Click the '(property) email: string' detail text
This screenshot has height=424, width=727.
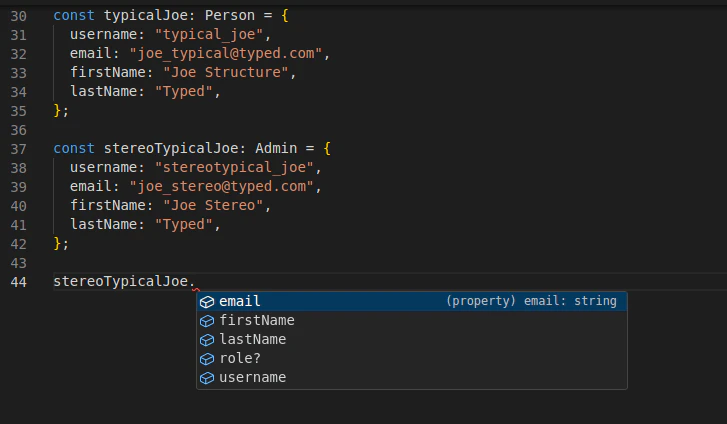click(x=531, y=301)
